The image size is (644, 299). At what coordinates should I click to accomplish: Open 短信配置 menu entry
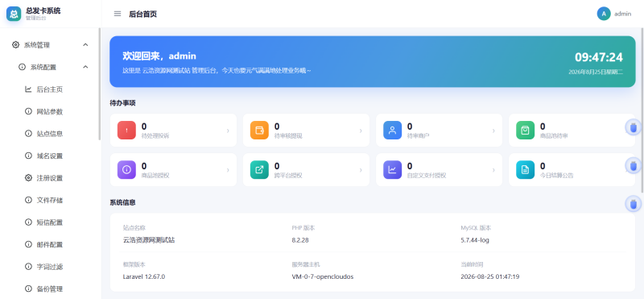click(x=50, y=222)
